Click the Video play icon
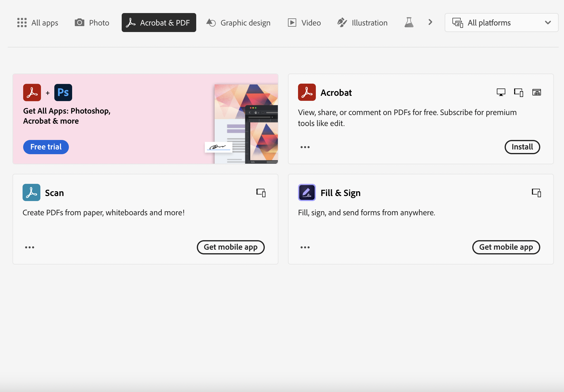564x392 pixels. click(x=292, y=23)
